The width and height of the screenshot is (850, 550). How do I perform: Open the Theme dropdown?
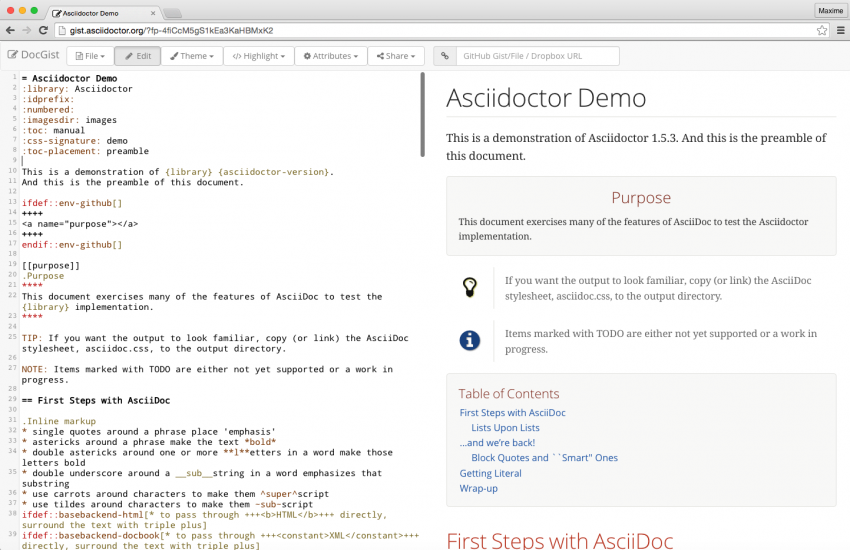click(x=192, y=56)
